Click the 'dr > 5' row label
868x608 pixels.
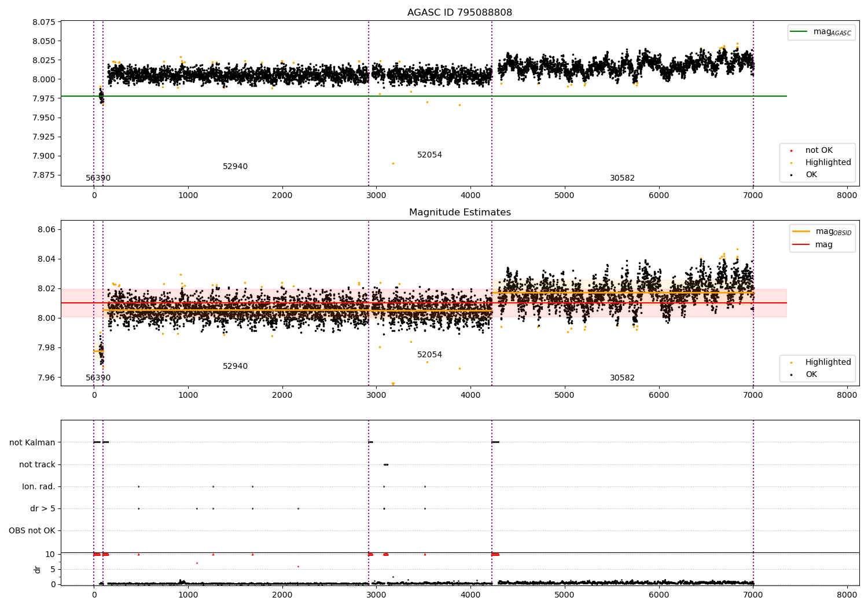click(43, 509)
